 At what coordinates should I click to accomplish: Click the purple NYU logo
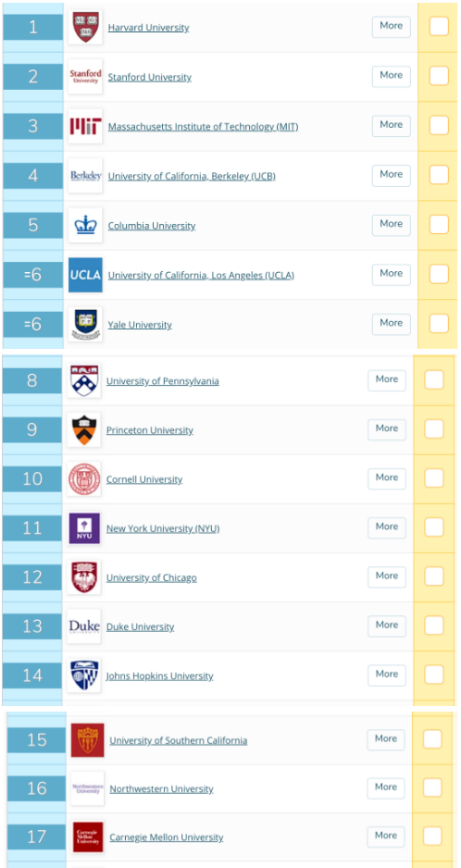point(83,528)
